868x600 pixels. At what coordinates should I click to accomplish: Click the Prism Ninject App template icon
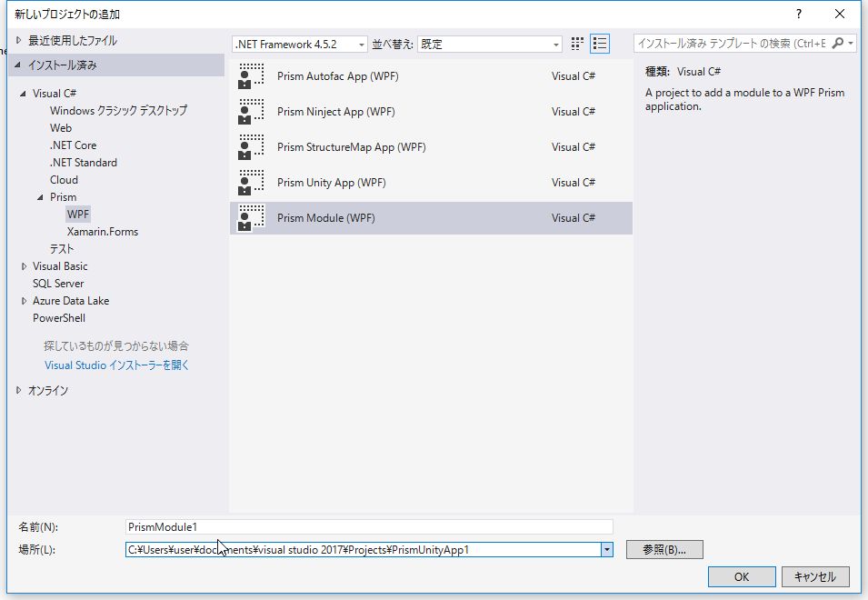pos(250,112)
